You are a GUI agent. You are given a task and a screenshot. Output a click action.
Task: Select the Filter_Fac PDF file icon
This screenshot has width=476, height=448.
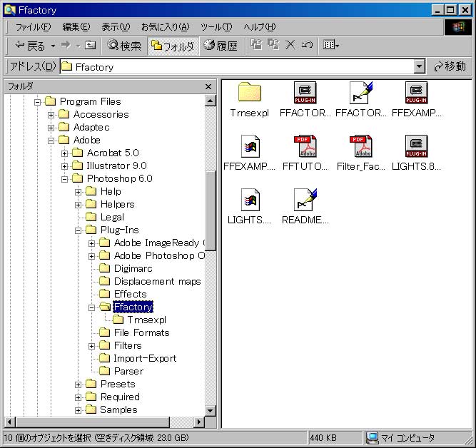click(x=360, y=146)
